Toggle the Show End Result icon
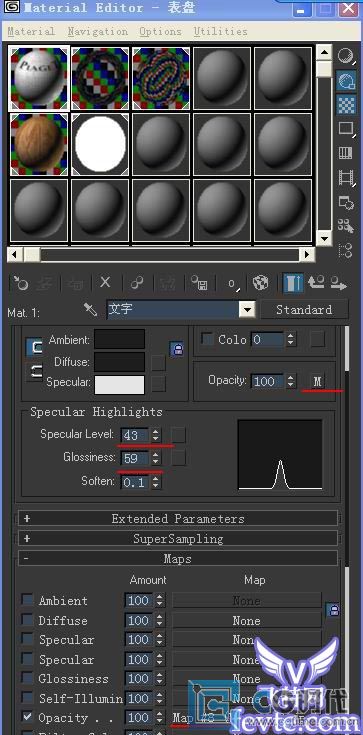 [293, 283]
